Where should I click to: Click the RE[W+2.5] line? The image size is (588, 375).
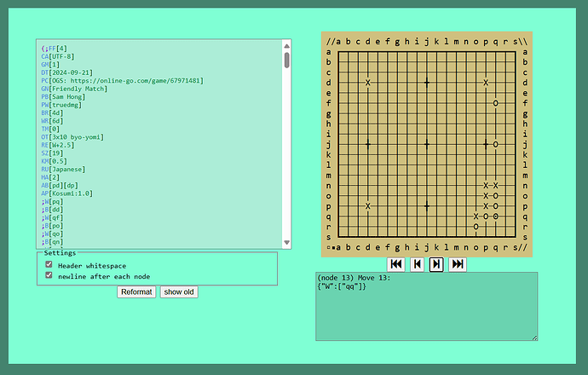click(x=58, y=145)
